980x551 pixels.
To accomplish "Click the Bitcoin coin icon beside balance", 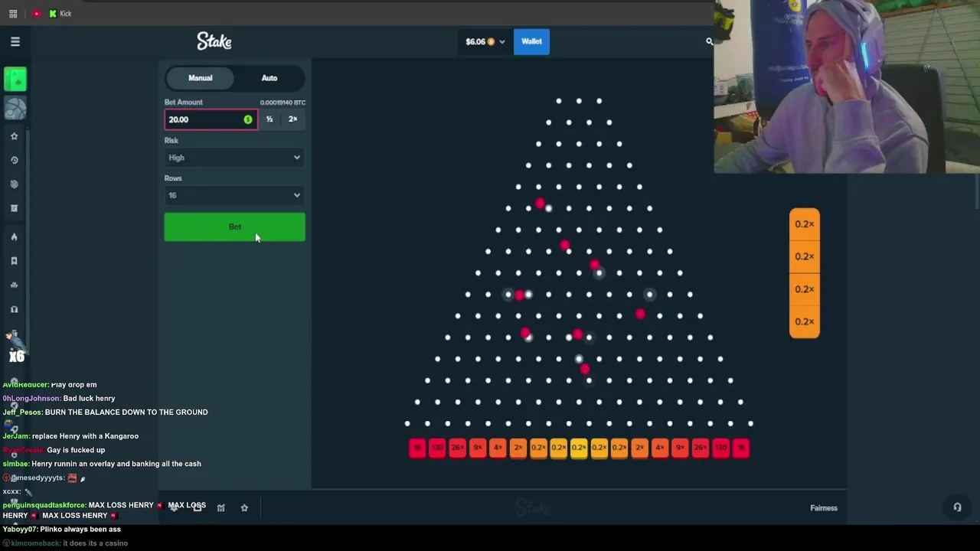I will click(x=492, y=41).
